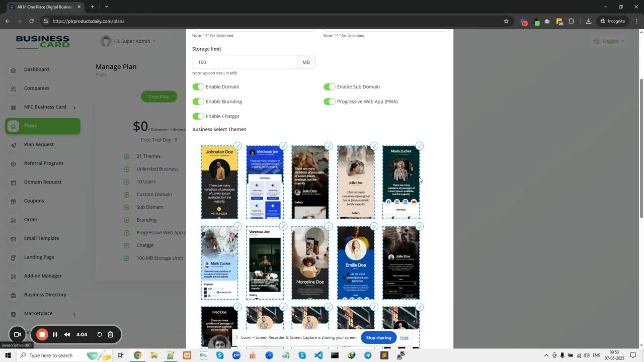Open Chrome downloads icon

[x=589, y=21]
